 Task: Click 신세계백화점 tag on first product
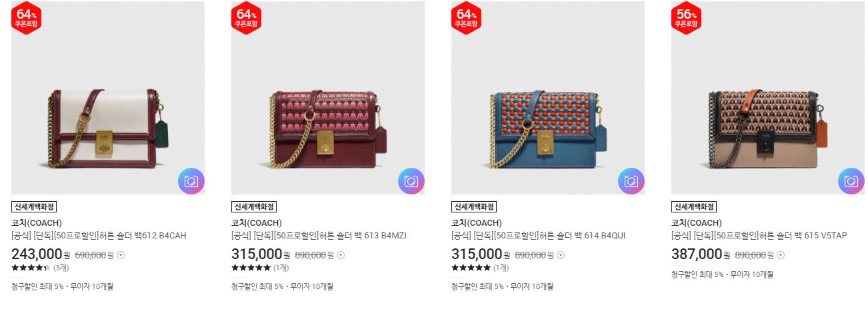34,206
